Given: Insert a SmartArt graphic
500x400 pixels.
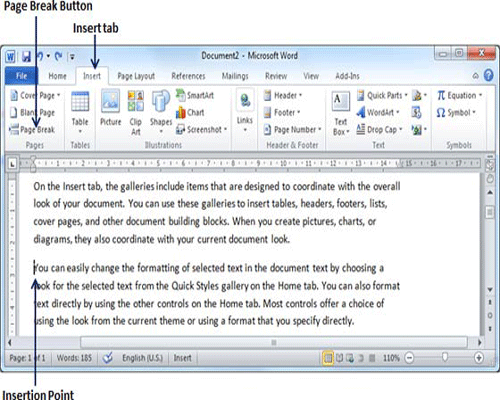Looking at the screenshot, I should pos(195,95).
